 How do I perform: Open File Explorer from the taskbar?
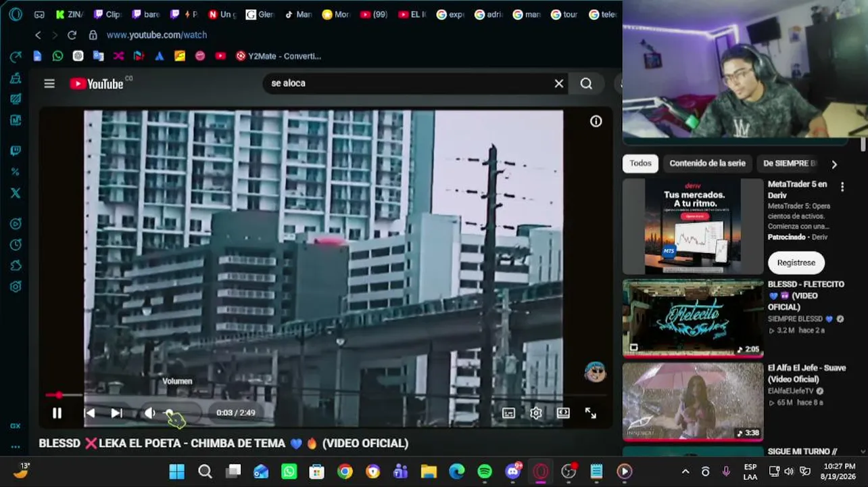tap(429, 471)
